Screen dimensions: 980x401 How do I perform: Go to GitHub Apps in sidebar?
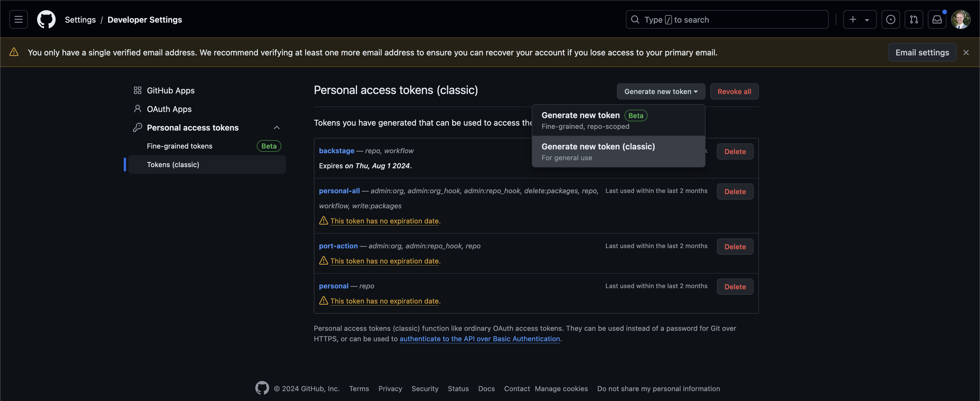[170, 91]
